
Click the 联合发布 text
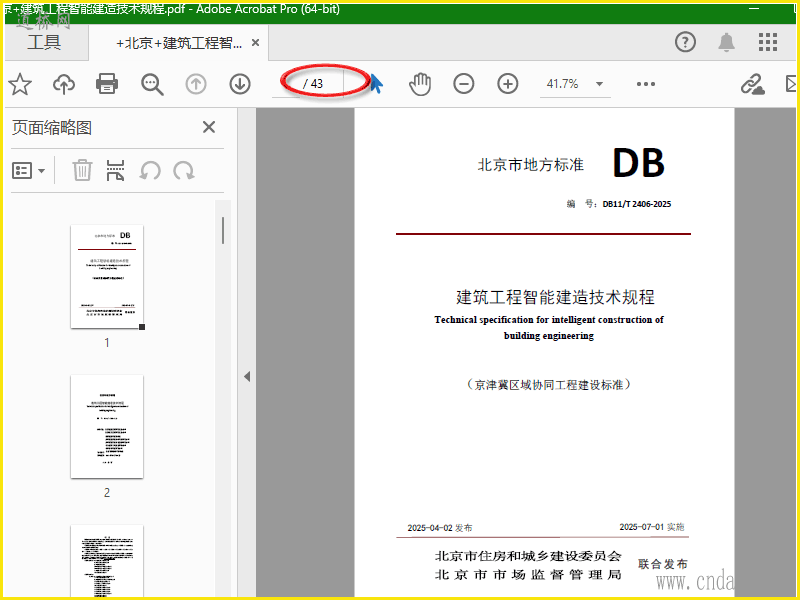pyautogui.click(x=663, y=564)
